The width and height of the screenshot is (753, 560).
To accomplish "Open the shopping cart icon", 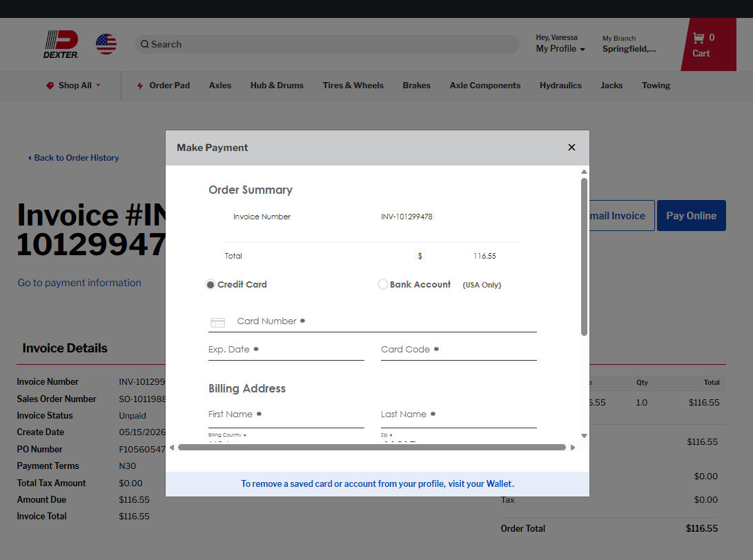I will (698, 37).
